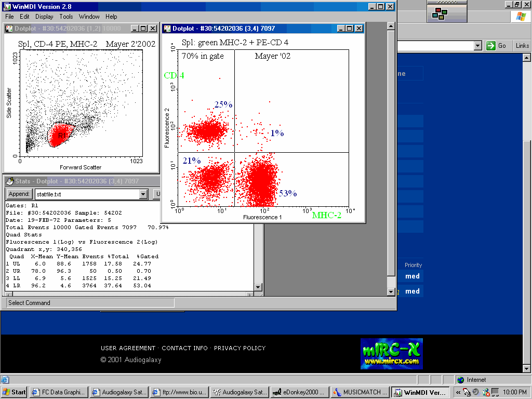Open the USER AGREEMENT link
The image size is (532, 399).
pos(128,348)
